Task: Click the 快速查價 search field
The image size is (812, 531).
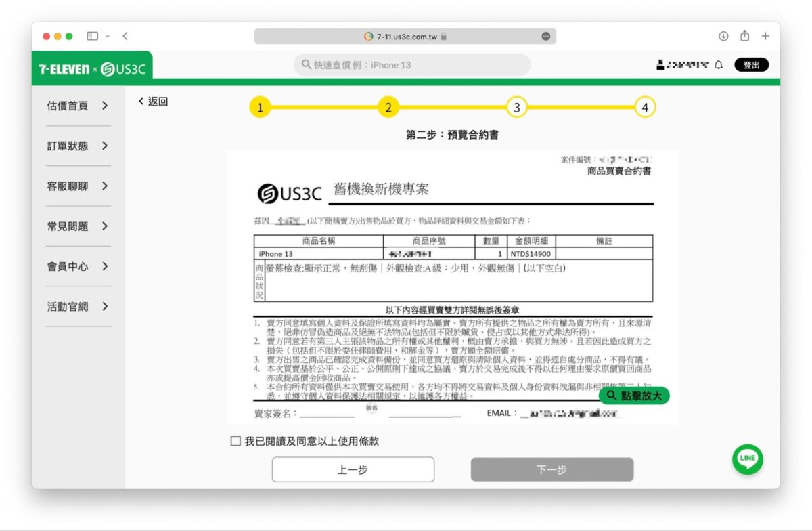Action: pos(412,65)
